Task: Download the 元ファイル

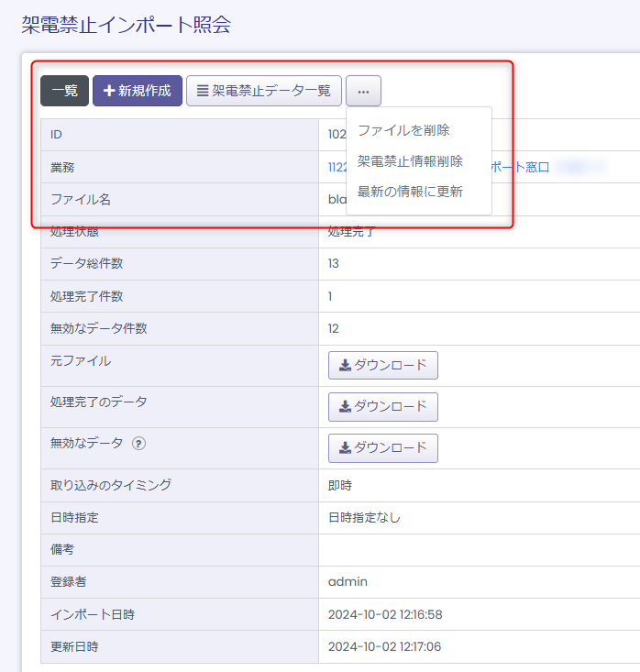Action: pos(382,365)
